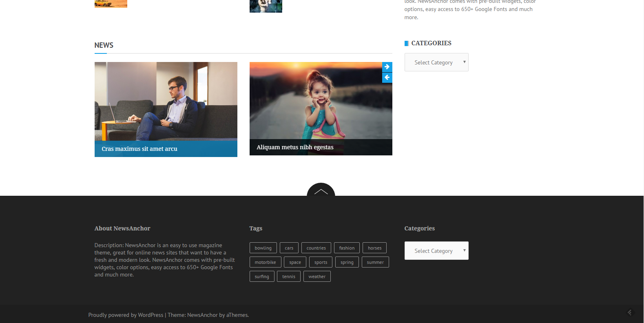Open article 'Cras maximus sit amet arcu'

[x=139, y=149]
